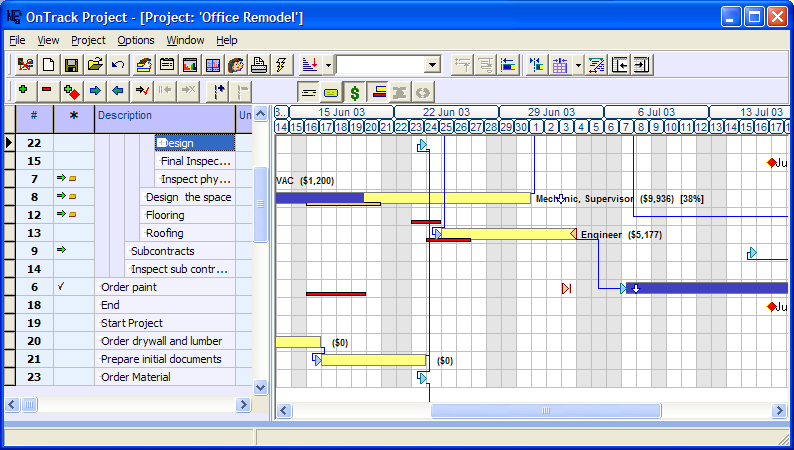Open a project using the folder icon

(x=95, y=65)
